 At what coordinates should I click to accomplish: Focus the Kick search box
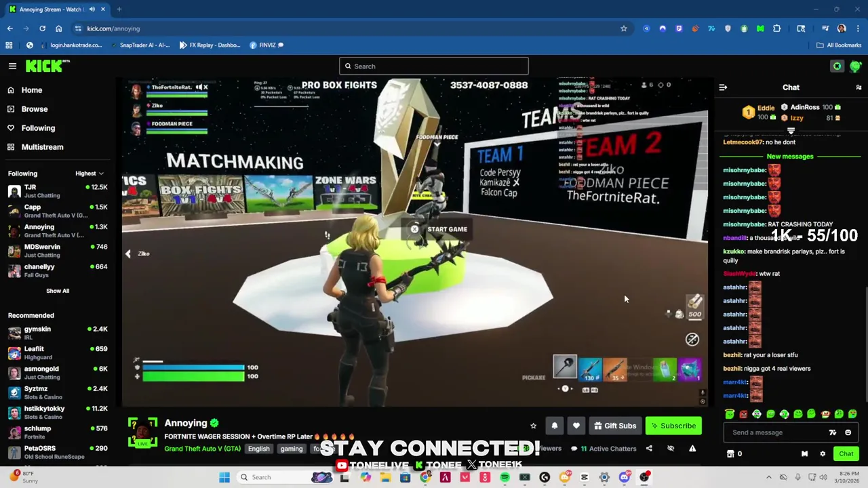coord(434,66)
